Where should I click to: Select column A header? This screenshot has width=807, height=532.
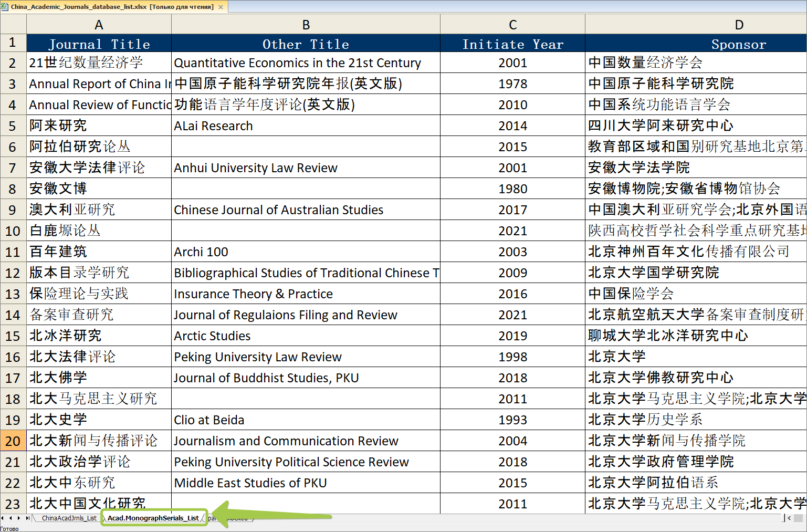(x=99, y=25)
